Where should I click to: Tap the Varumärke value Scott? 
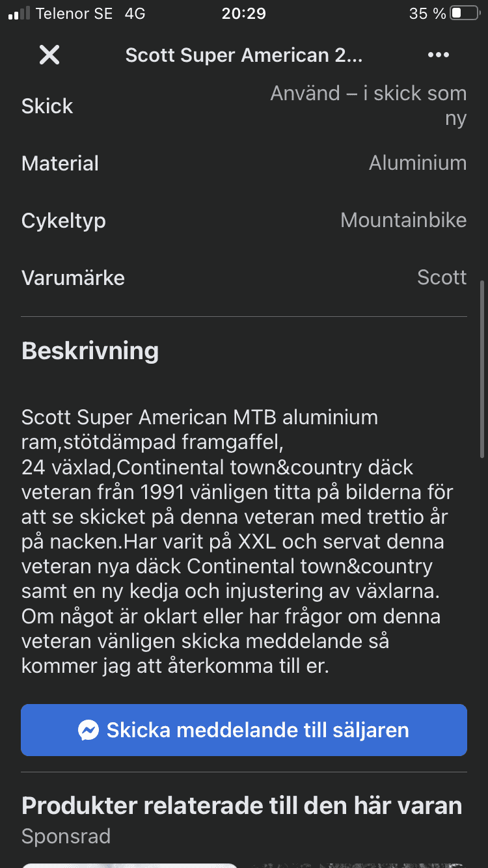[442, 278]
